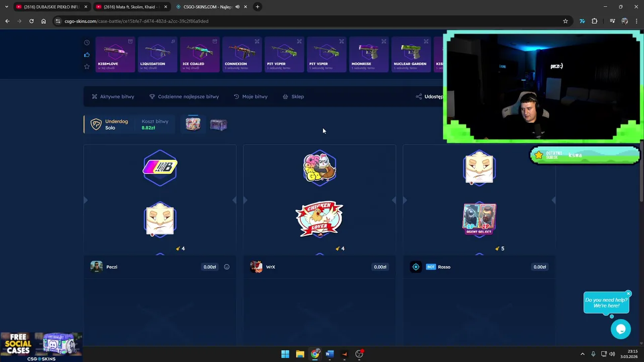644x362 pixels.
Task: Click Peczi's 0.00zł balance badge
Action: pos(210,267)
